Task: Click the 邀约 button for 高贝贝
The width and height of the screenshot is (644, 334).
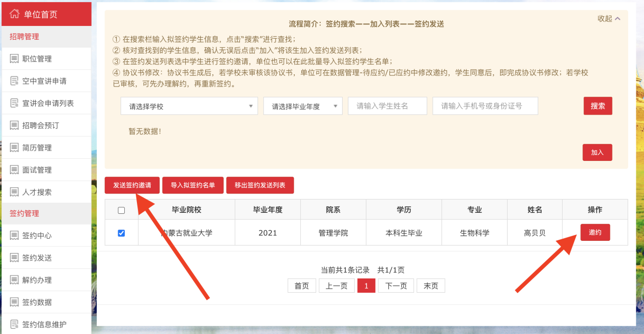Action: click(x=595, y=232)
